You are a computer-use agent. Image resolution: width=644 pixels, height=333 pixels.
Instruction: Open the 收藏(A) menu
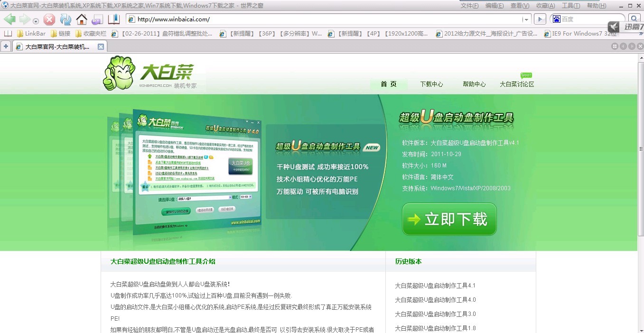pyautogui.click(x=545, y=6)
